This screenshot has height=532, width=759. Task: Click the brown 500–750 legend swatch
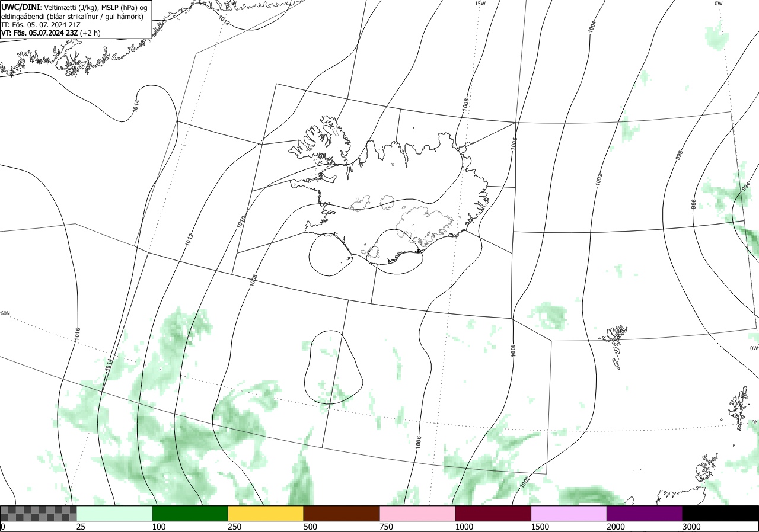(x=342, y=513)
